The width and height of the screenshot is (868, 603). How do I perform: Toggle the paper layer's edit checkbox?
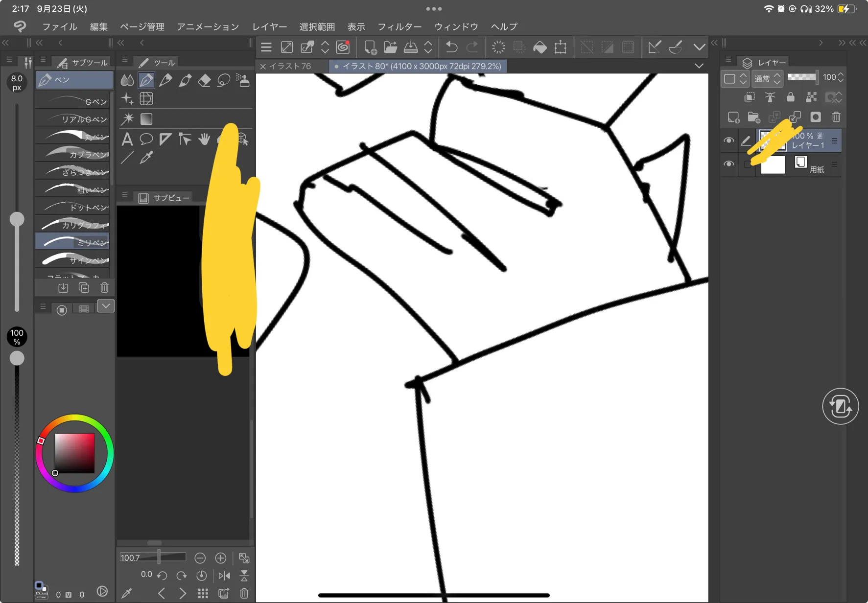[x=747, y=164]
